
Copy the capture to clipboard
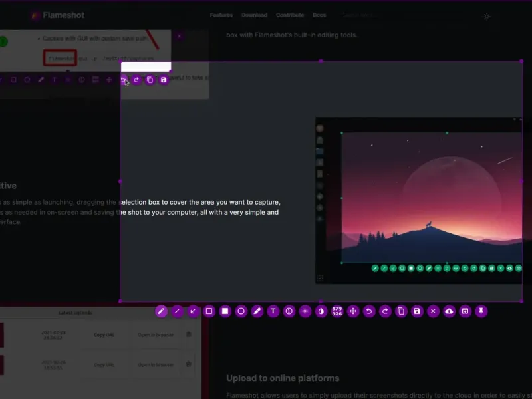[x=401, y=311]
